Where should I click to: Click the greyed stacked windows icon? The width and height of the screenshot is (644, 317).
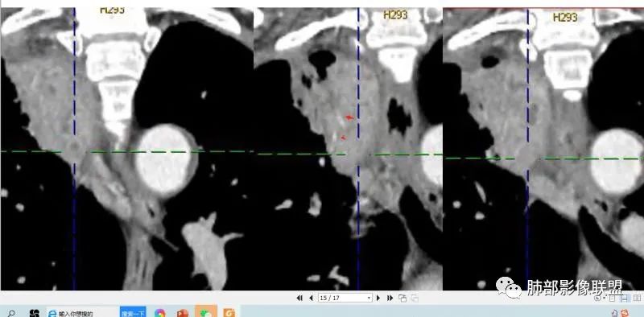pos(415,298)
